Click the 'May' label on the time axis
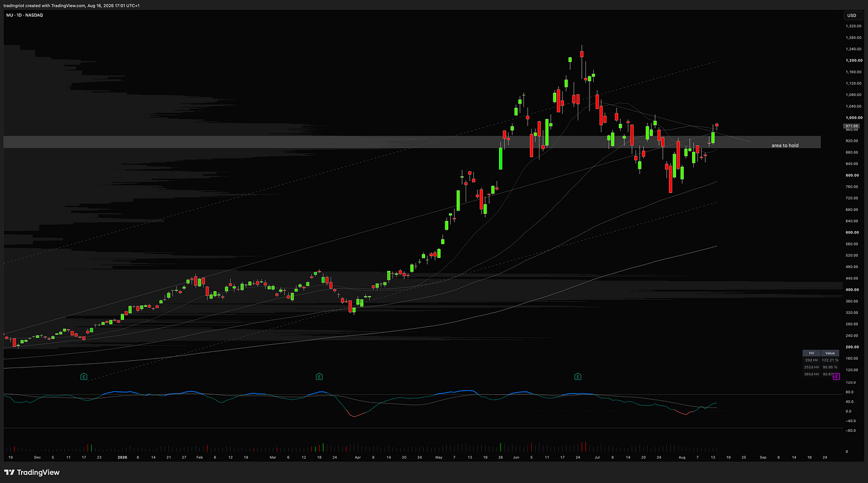This screenshot has height=483, width=868. (438, 457)
